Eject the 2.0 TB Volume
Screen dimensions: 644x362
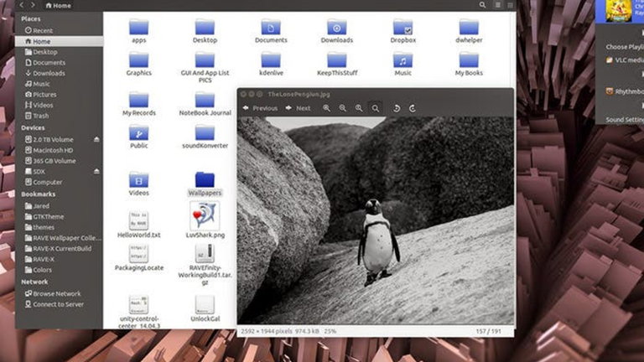(x=96, y=140)
